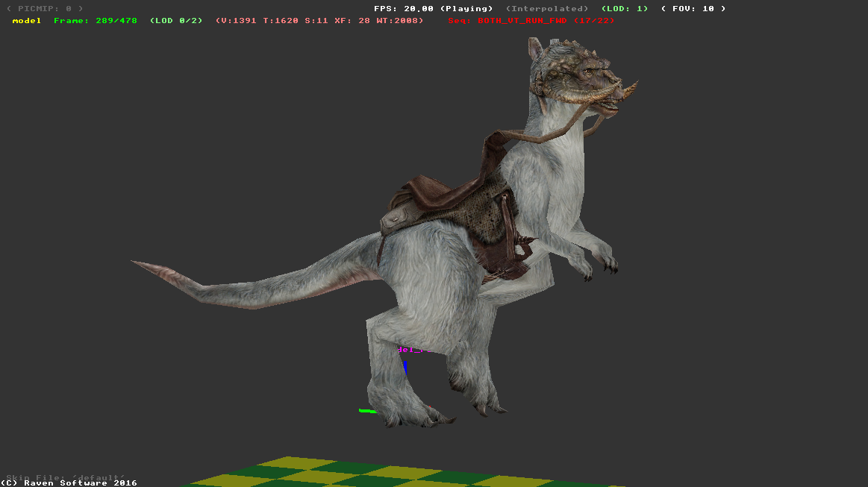Click the Skin File default text
Viewport: 868px width, 487px height.
pyautogui.click(x=66, y=477)
